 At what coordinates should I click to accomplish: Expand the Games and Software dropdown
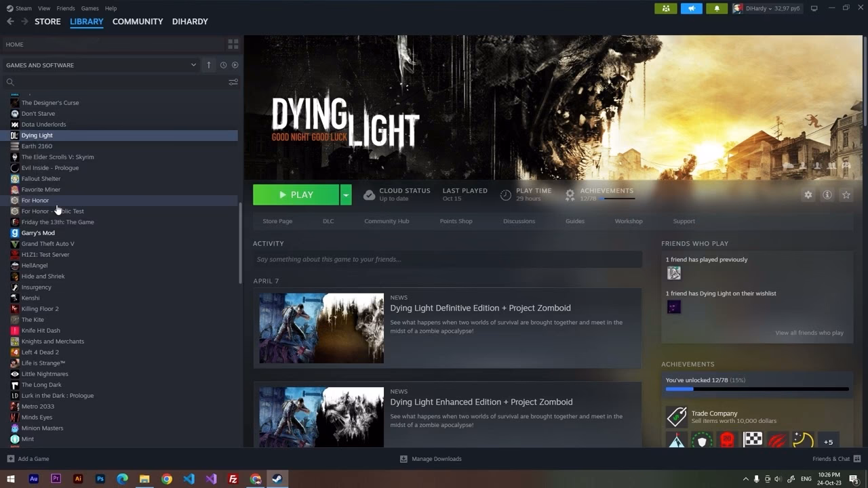(x=193, y=65)
